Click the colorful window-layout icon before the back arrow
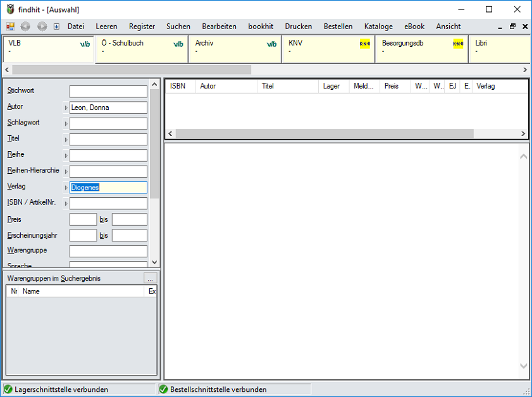 (x=10, y=27)
